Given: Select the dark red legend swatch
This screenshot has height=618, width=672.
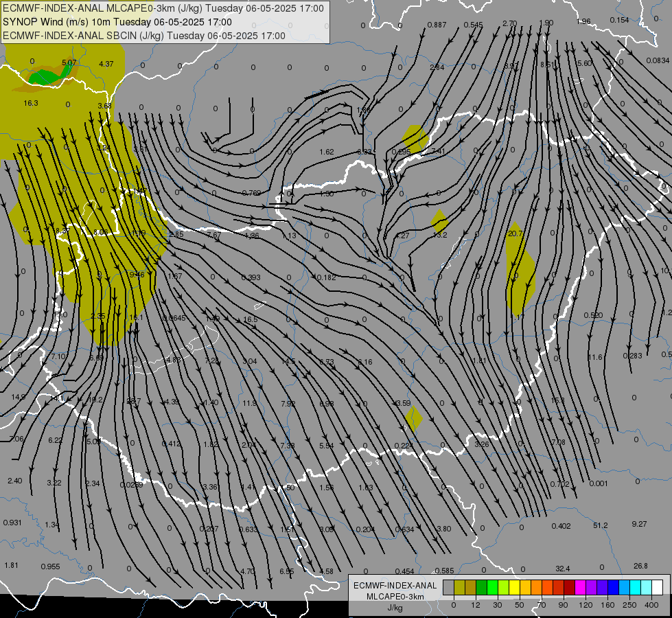Looking at the screenshot, I should click(x=570, y=587).
